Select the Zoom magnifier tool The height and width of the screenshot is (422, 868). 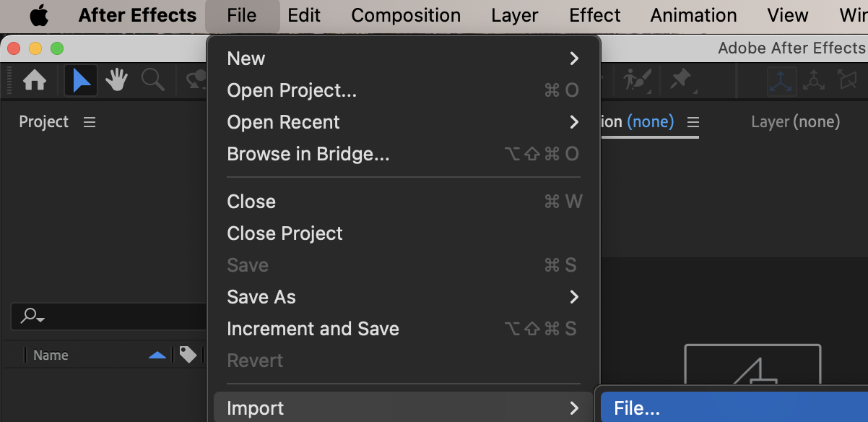(152, 80)
